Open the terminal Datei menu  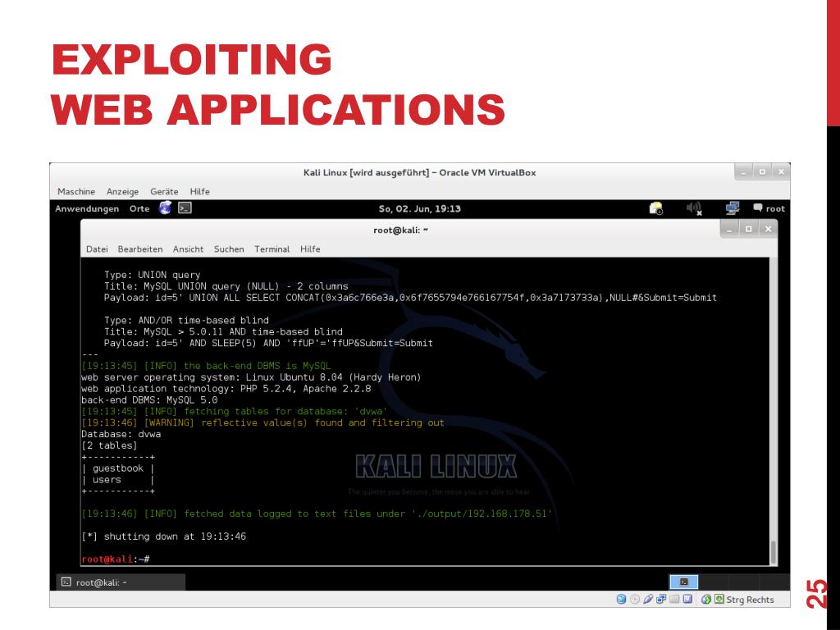(97, 249)
